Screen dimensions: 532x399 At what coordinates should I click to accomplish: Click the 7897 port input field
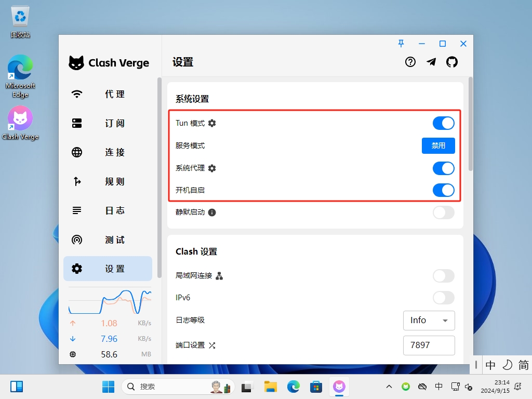pyautogui.click(x=429, y=345)
